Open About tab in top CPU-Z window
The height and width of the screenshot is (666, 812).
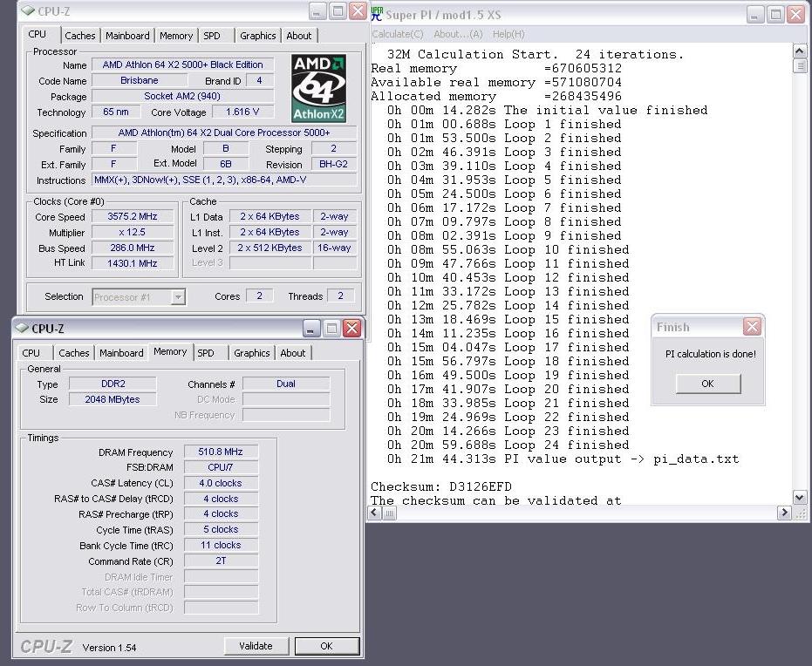[x=299, y=36]
